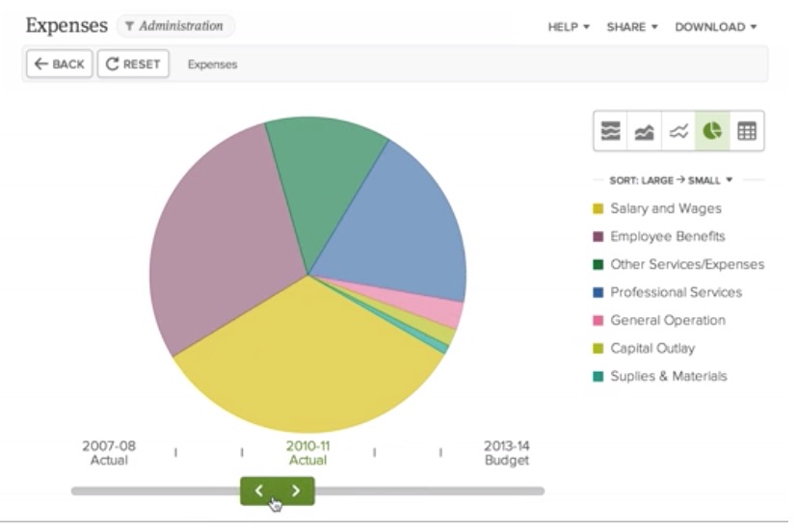Click the year slider track near 2013-14

(x=506, y=491)
